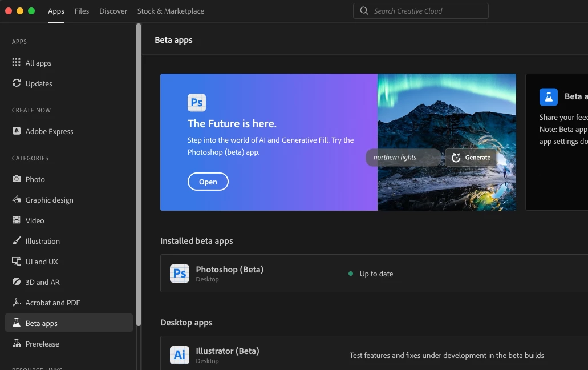Click the All apps grid icon

coord(16,62)
